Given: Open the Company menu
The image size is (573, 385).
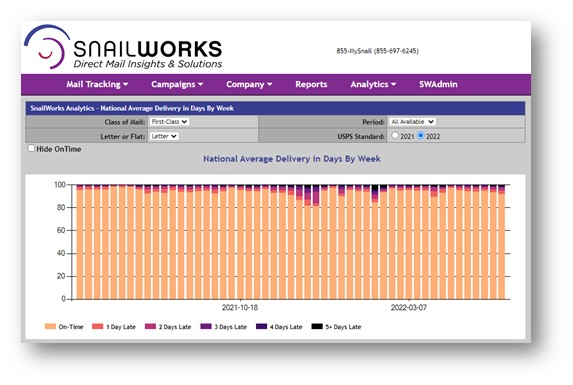Looking at the screenshot, I should point(249,84).
